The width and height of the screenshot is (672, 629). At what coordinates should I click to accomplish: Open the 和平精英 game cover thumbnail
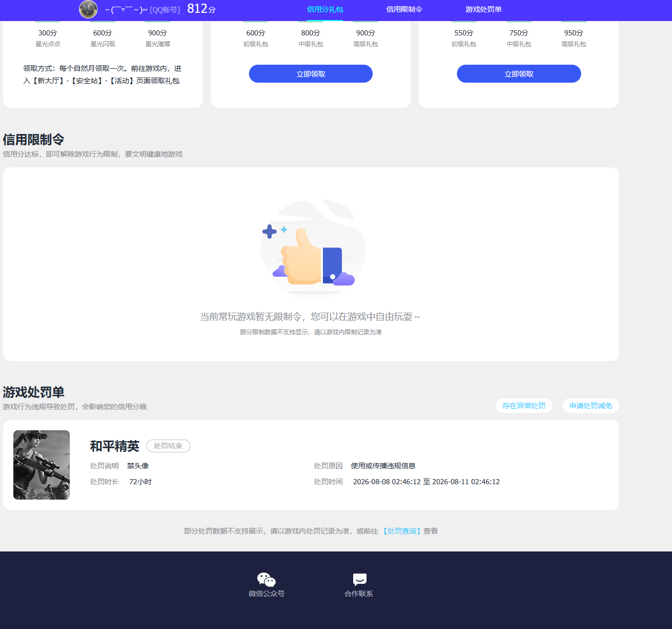click(42, 465)
